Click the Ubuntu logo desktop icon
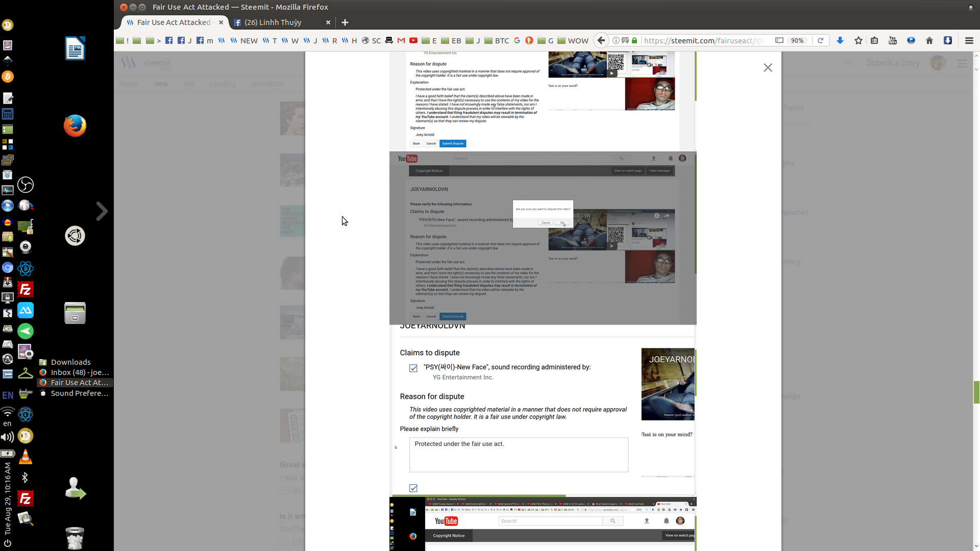This screenshot has width=980, height=551. [x=75, y=236]
